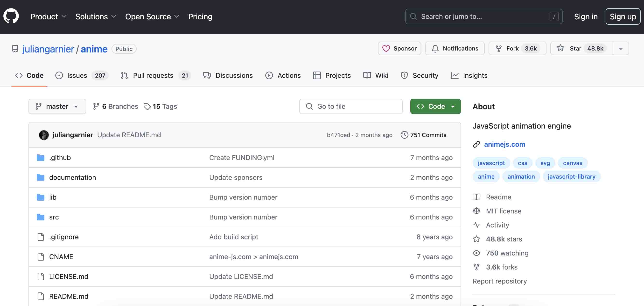
Task: Star the repository
Action: click(x=581, y=48)
